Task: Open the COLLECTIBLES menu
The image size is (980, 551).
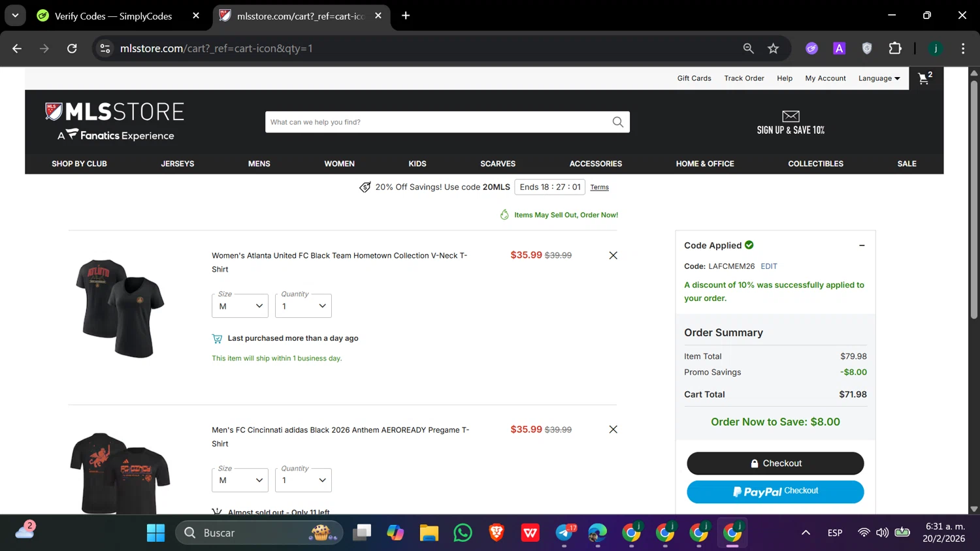Action: click(815, 164)
